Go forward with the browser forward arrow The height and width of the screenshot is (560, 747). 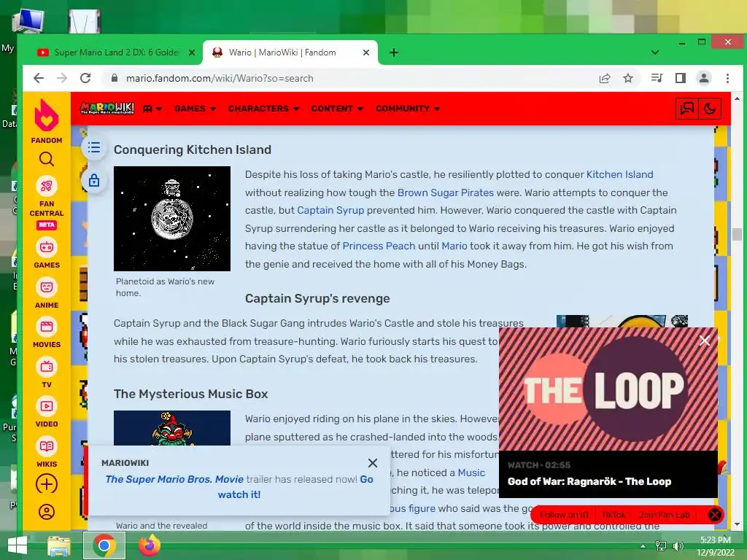[62, 78]
